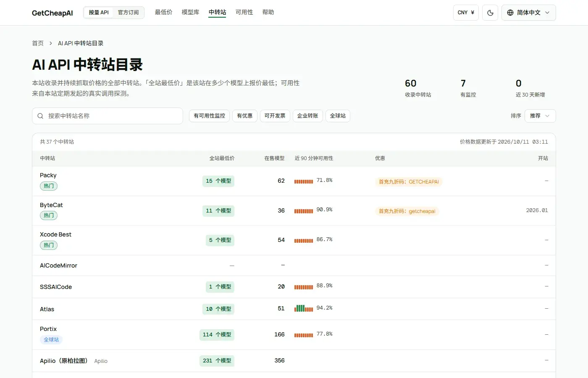The width and height of the screenshot is (588, 378).
Task: Click ByteCat's 11 个模型 badge
Action: pyautogui.click(x=218, y=211)
